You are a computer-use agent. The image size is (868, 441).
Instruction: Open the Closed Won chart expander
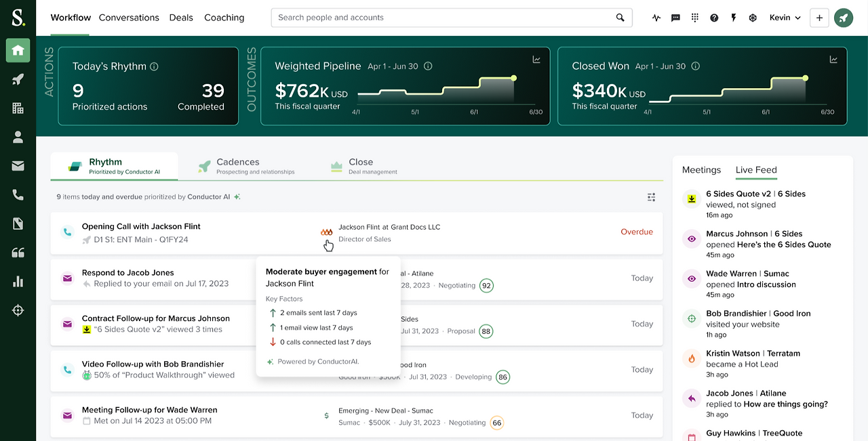[833, 59]
